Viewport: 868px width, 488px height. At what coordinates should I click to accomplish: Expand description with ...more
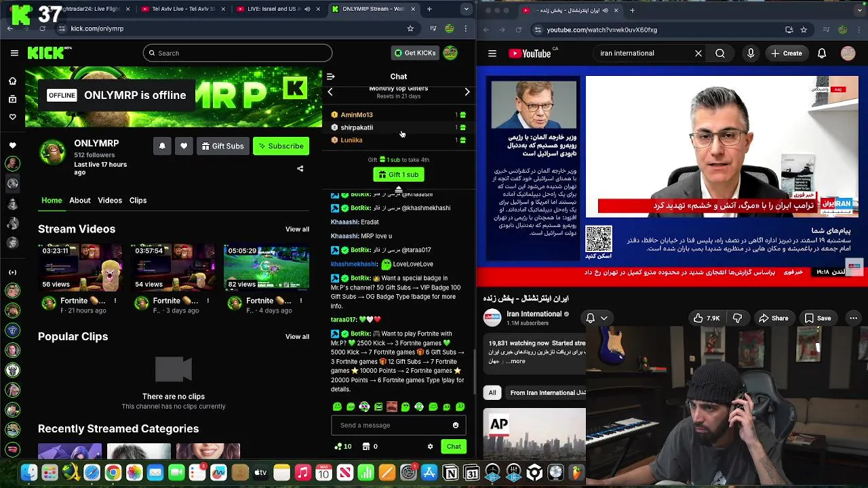(x=516, y=361)
